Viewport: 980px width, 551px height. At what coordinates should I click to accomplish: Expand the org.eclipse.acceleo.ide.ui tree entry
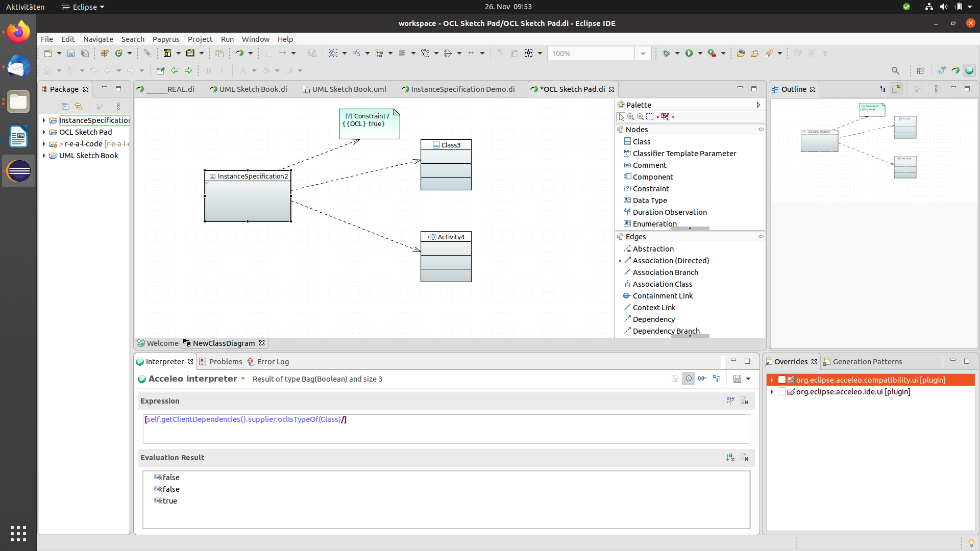pyautogui.click(x=772, y=391)
